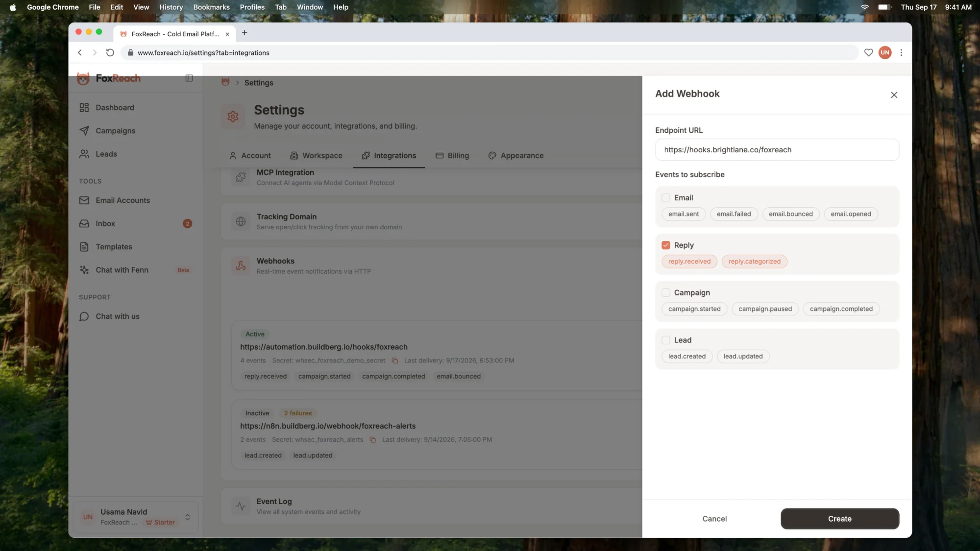This screenshot has height=551, width=980.
Task: Click the Chrome address bar
Action: point(490,53)
